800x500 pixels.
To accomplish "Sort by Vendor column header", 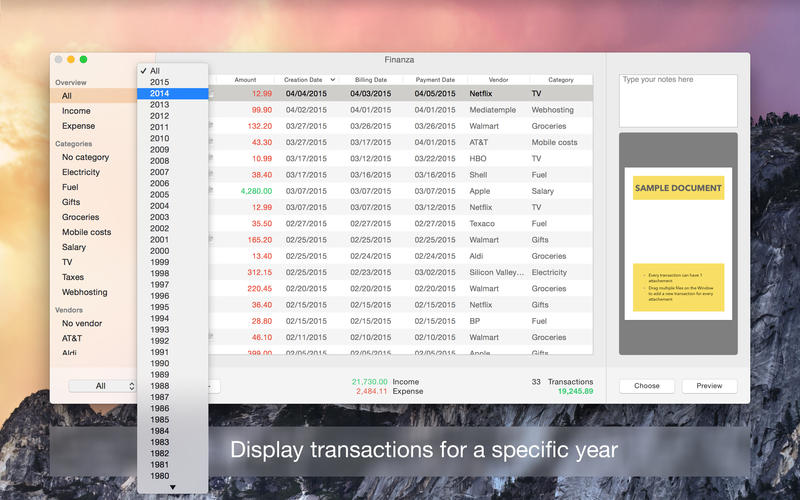I will pos(498,80).
